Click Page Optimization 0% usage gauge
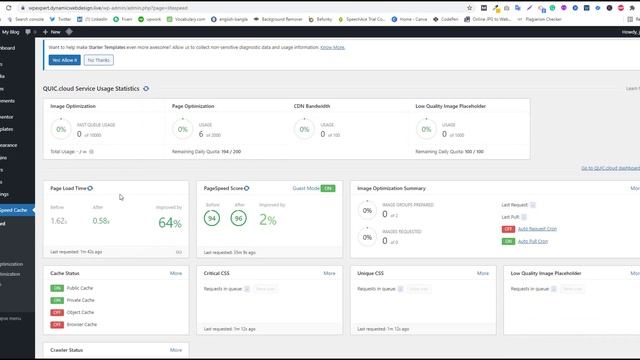Viewport: 640px width, 360px height. click(x=182, y=129)
